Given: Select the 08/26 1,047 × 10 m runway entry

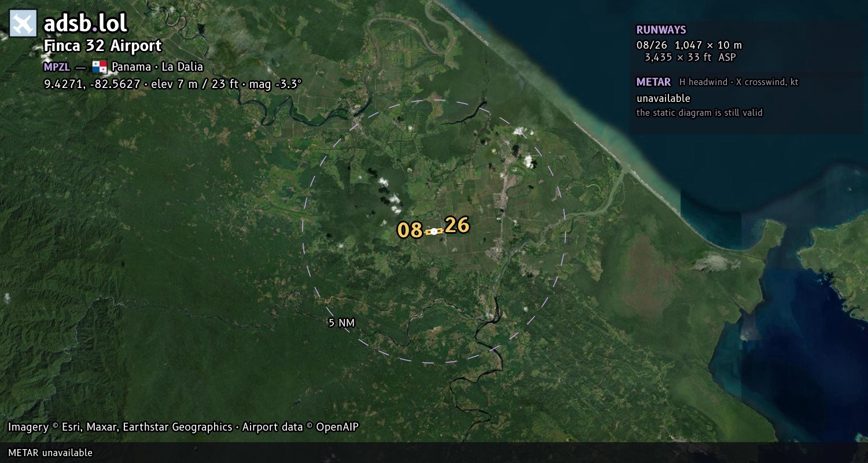Looking at the screenshot, I should [689, 45].
